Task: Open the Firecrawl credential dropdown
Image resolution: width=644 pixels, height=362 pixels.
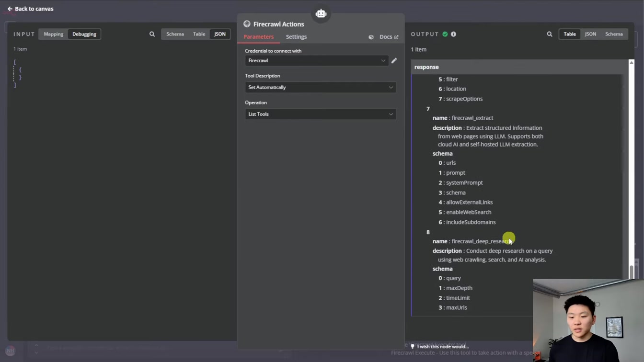Action: (x=316, y=60)
